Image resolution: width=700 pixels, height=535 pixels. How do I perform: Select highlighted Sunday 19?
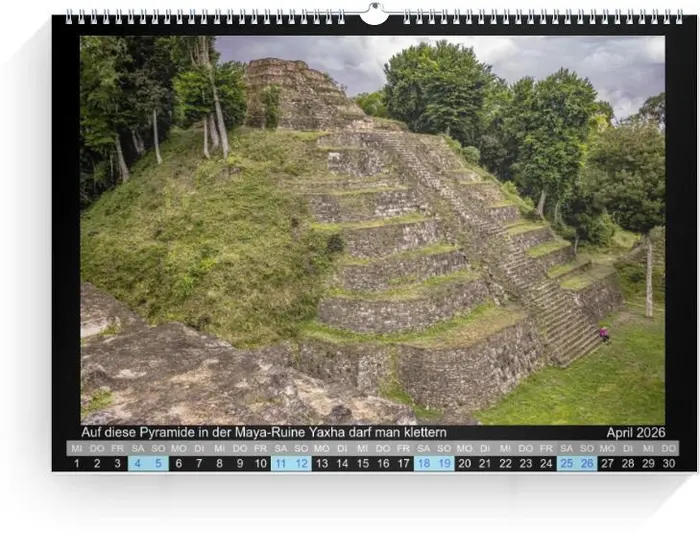tap(444, 464)
